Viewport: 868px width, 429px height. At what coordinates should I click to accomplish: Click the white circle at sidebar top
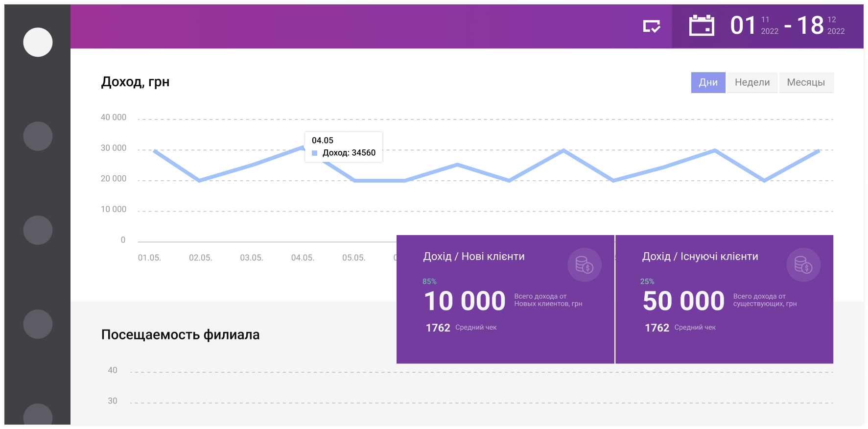coord(38,42)
